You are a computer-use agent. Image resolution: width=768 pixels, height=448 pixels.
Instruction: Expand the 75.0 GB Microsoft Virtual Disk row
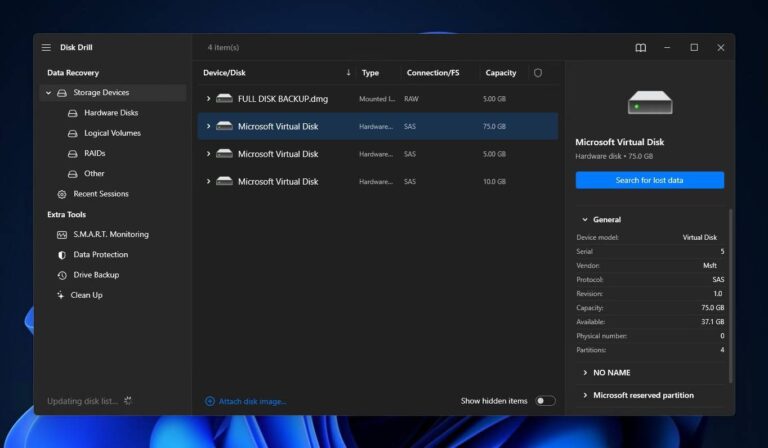tap(208, 127)
